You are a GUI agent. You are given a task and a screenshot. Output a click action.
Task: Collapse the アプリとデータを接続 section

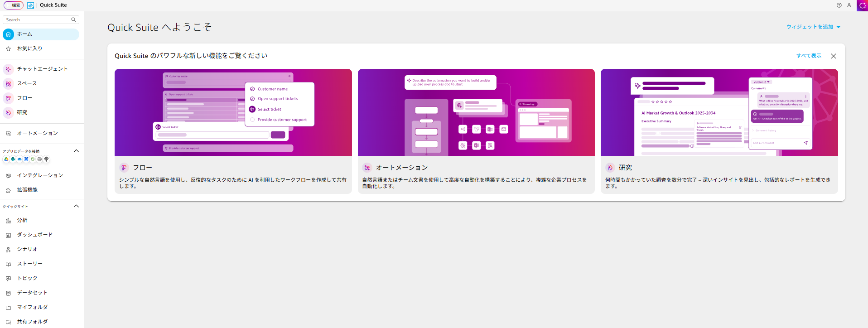point(76,151)
